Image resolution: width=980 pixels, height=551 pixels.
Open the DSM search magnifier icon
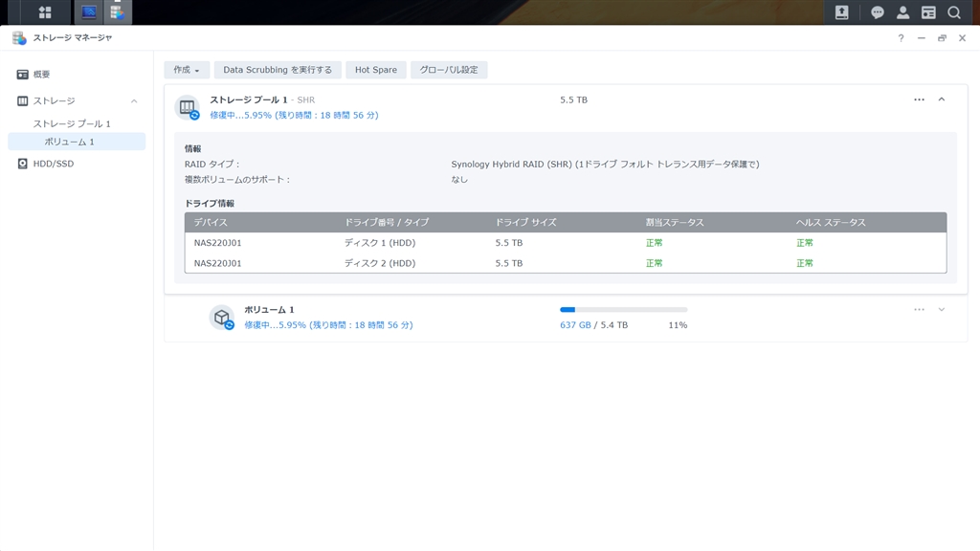[x=954, y=12]
